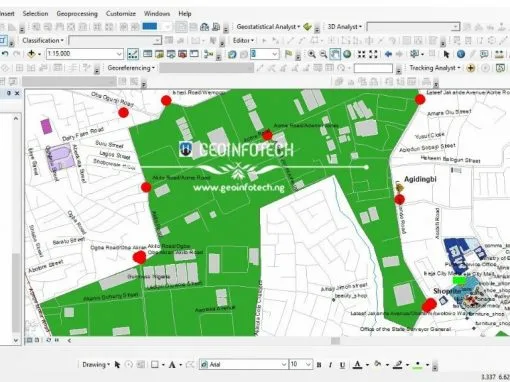Image resolution: width=510 pixels, height=382 pixels.
Task: Open the Customize menu
Action: (x=121, y=14)
